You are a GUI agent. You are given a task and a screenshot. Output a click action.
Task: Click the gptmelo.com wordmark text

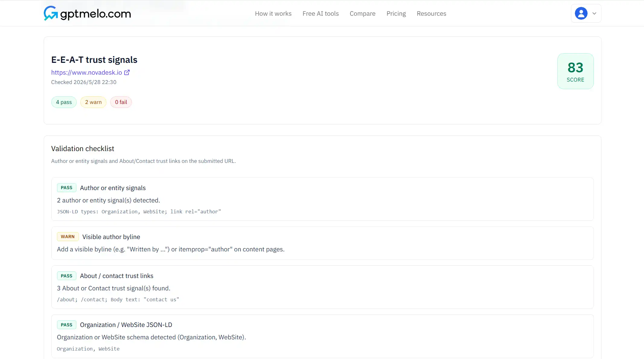coord(95,14)
